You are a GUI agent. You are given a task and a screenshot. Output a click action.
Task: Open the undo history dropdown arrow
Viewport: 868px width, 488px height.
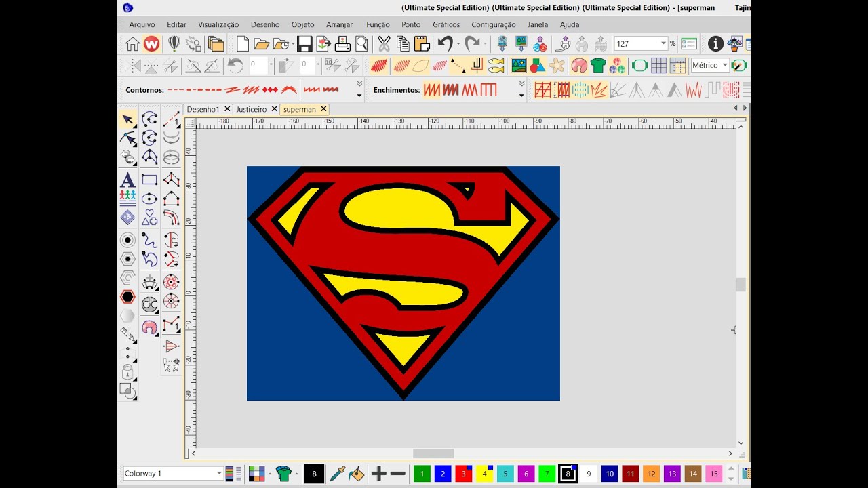coord(458,44)
